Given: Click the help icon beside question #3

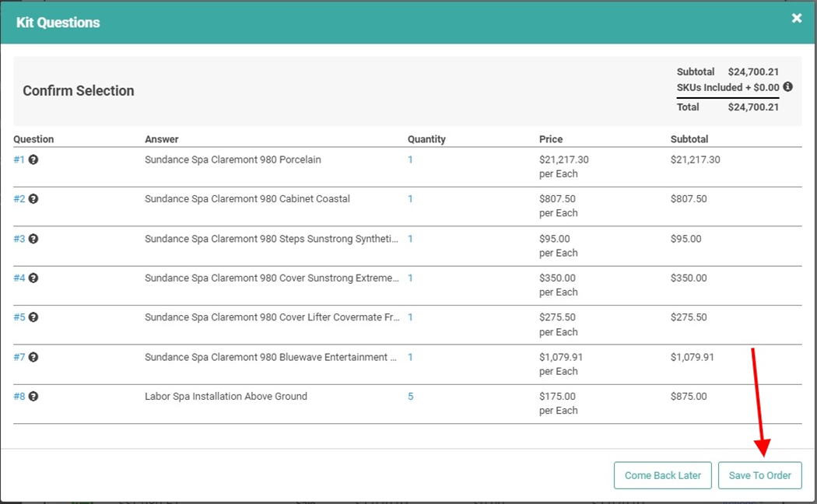Looking at the screenshot, I should click(33, 239).
